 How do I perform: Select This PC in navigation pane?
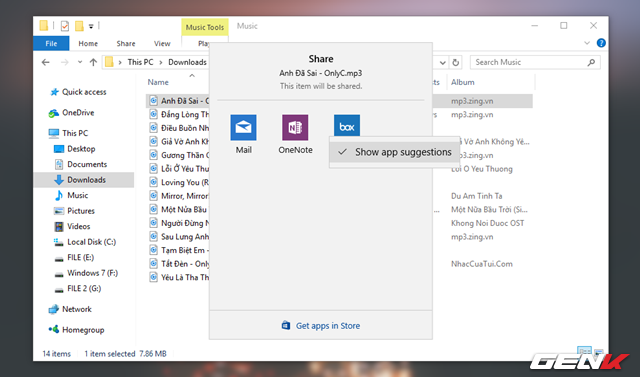tap(68, 133)
